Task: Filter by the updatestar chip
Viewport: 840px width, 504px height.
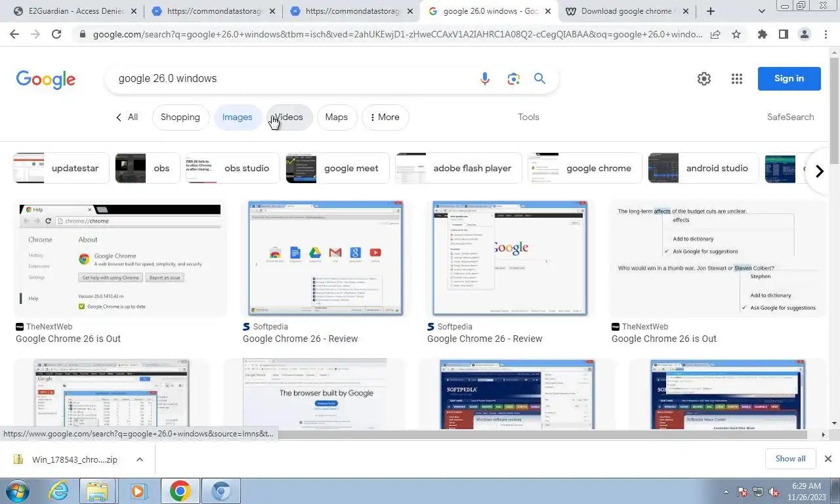Action: pyautogui.click(x=61, y=169)
